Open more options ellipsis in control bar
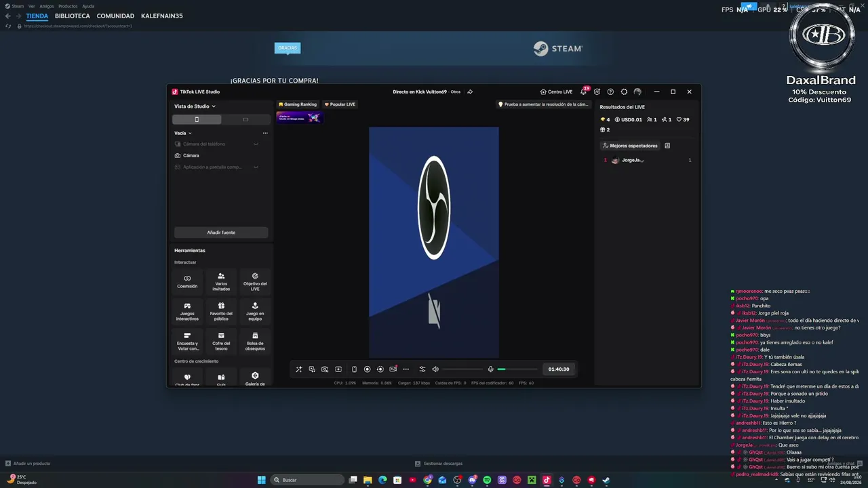This screenshot has height=488, width=868. 406,369
